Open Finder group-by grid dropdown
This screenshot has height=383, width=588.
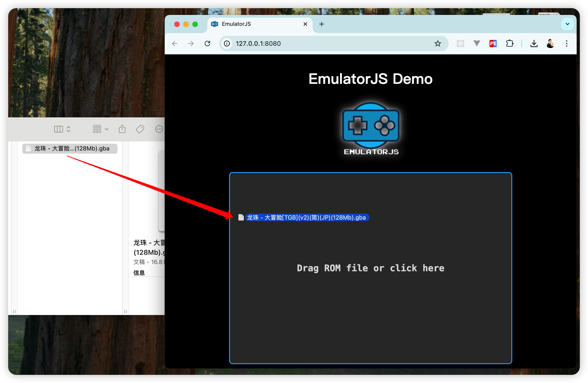tap(100, 129)
